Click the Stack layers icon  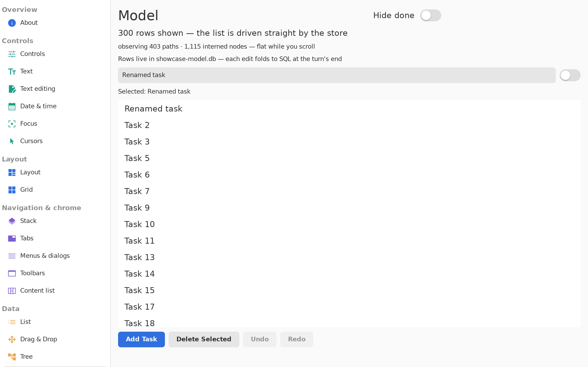tap(12, 221)
